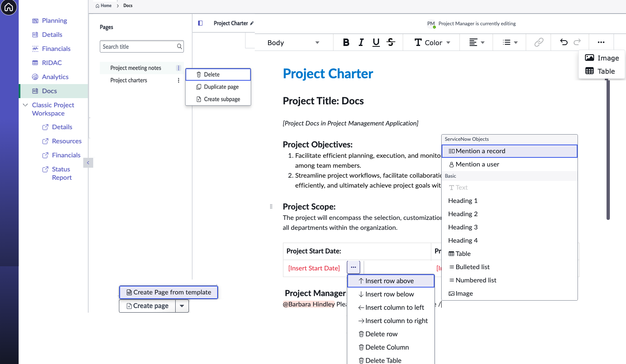Open Analytics in the left navigation
The height and width of the screenshot is (364, 626).
(50, 77)
